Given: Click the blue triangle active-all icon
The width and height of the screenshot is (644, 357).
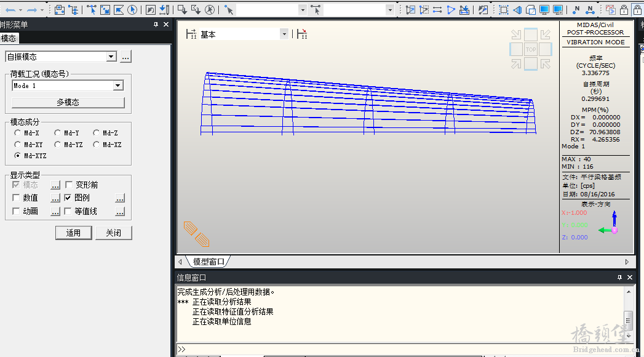Looking at the screenshot, I should click(450, 10).
